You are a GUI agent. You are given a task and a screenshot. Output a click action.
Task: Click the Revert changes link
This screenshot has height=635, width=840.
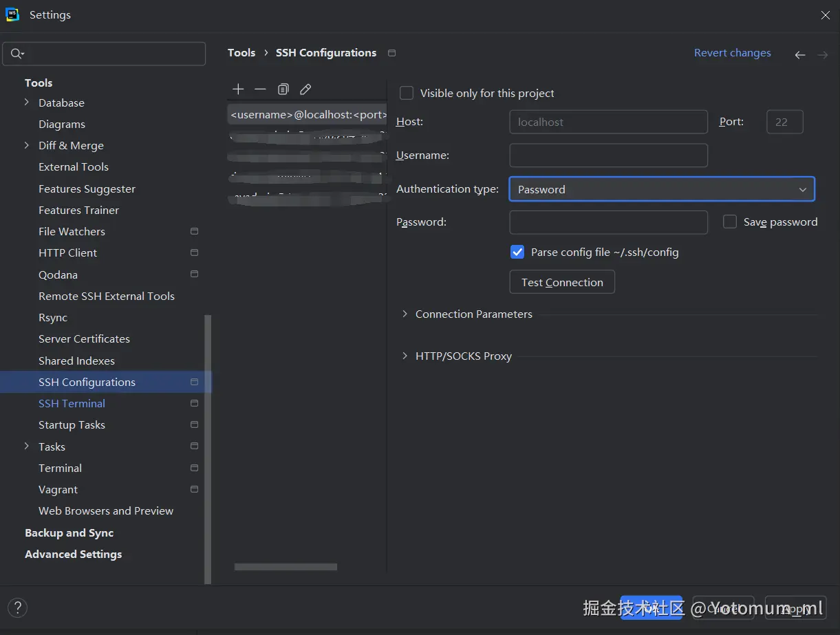732,53
